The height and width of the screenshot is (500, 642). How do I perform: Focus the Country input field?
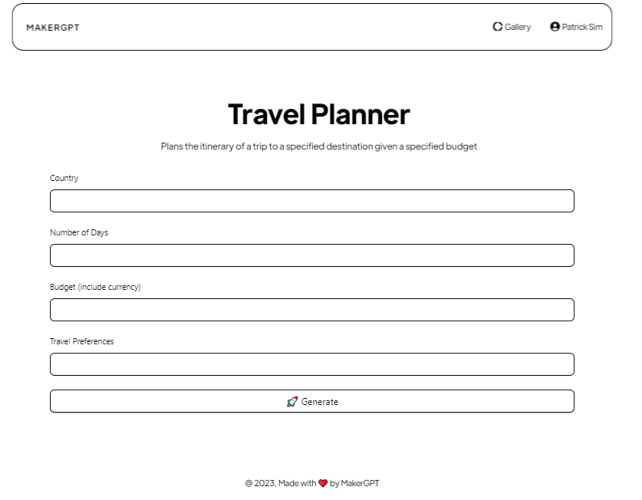point(312,201)
